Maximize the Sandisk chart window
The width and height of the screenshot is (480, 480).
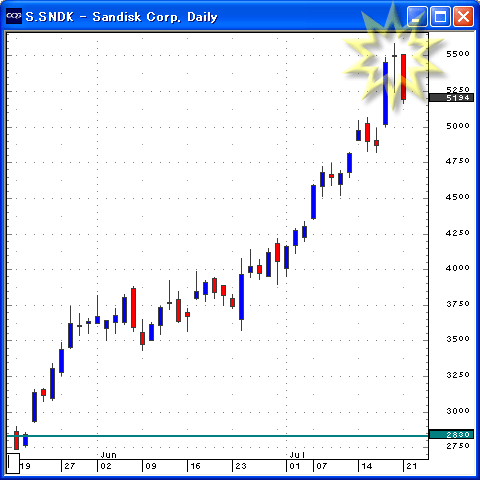440,16
